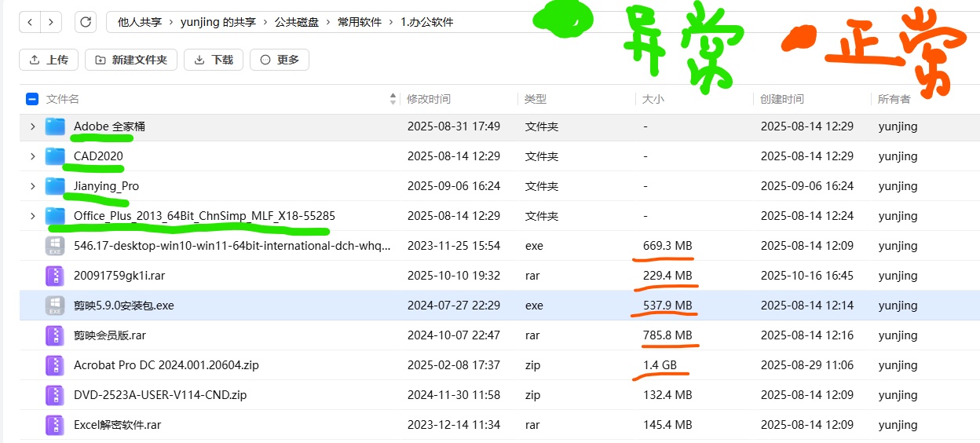The height and width of the screenshot is (443, 980).
Task: Click the archive icon of Excel解密软件.rar
Action: click(x=55, y=425)
